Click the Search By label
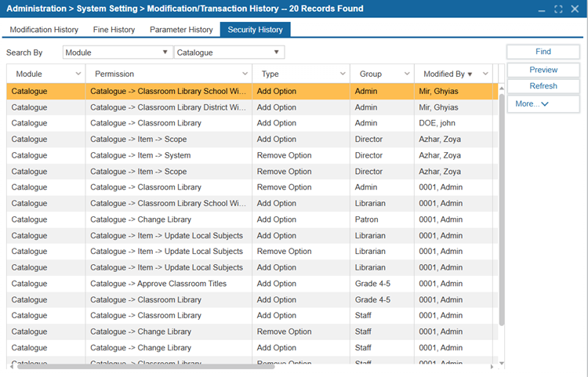The image size is (588, 377). point(24,53)
